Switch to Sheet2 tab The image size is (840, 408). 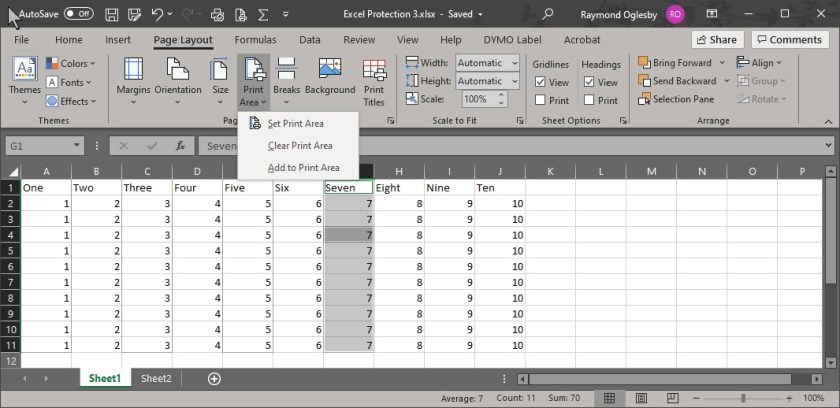click(x=156, y=379)
